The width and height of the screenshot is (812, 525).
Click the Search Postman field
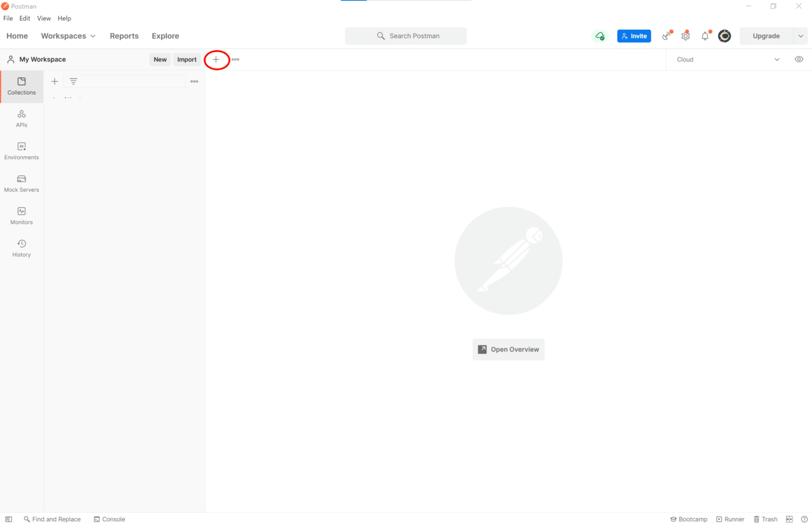point(406,36)
